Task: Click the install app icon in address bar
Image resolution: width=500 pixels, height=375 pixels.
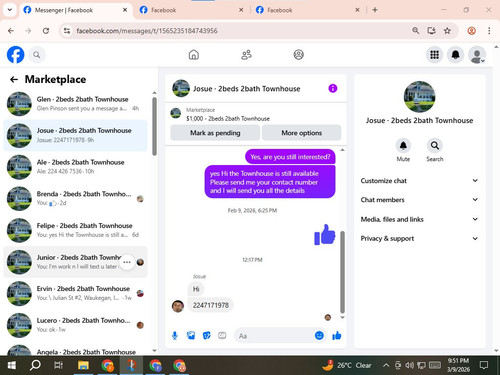Action: (x=431, y=31)
